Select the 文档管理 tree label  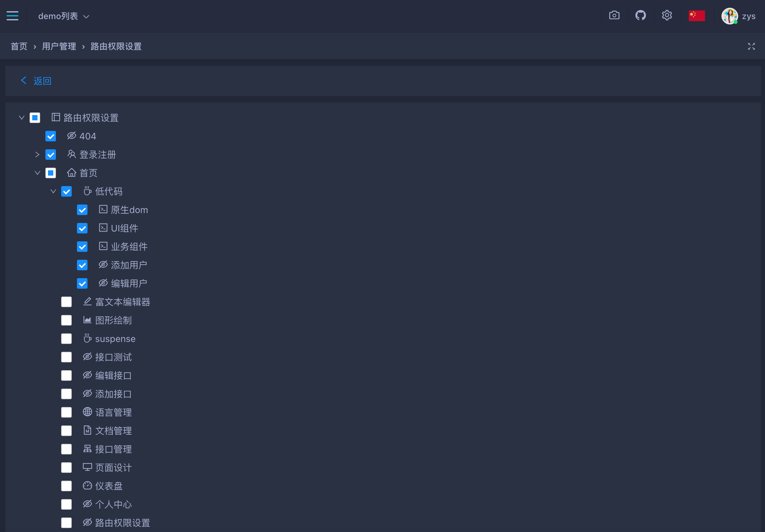[x=113, y=431]
